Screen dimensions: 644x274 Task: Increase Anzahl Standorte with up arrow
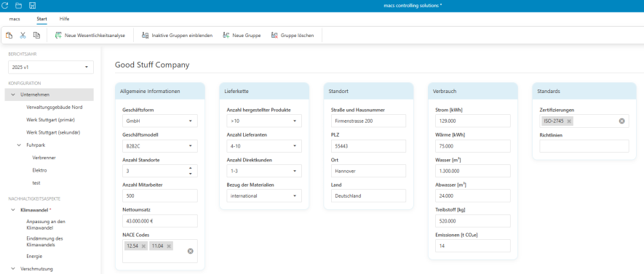190,168
